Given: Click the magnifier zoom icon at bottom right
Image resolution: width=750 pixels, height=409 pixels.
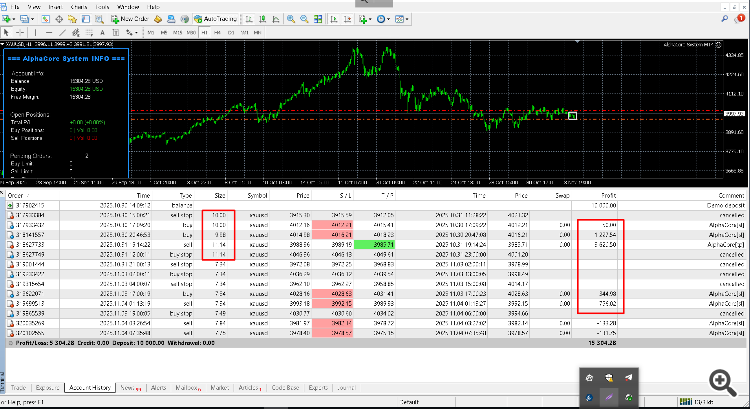Looking at the screenshot, I should coord(722,380).
